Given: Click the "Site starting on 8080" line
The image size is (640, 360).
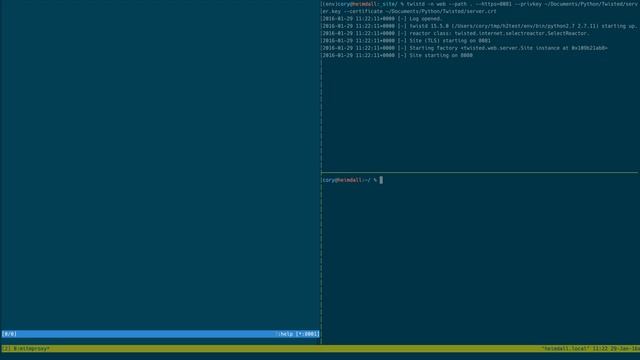Looking at the screenshot, I should pos(397,56).
